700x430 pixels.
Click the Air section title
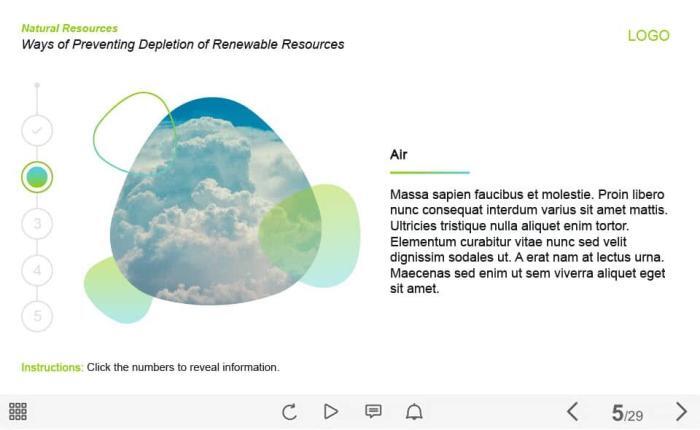(x=398, y=155)
